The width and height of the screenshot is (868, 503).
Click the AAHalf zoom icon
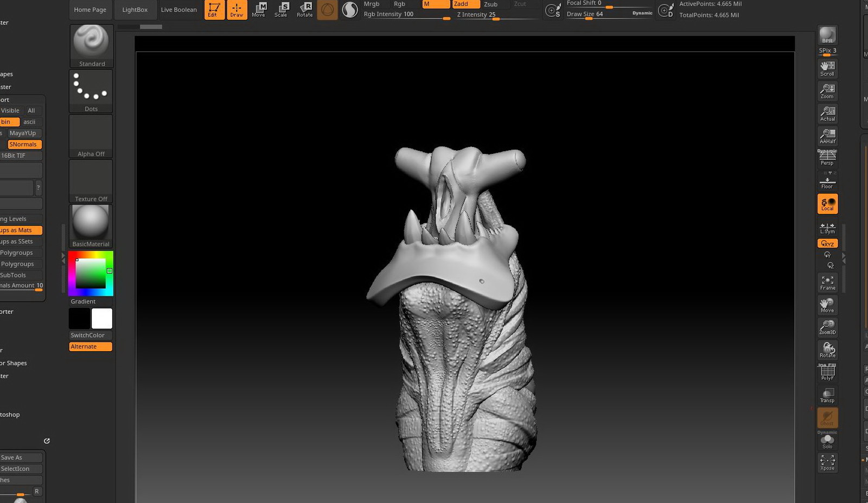(x=827, y=136)
